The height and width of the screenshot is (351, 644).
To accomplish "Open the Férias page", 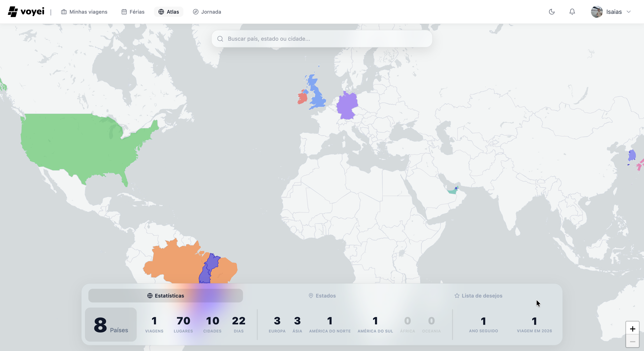I will [133, 12].
